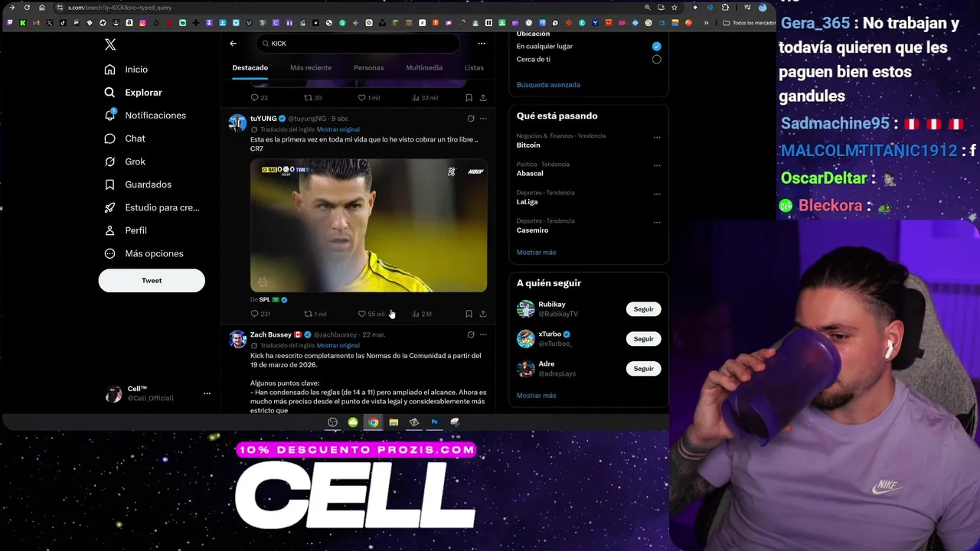Click Mostrar más under trends
Screen dimensions: 980x551
click(536, 253)
